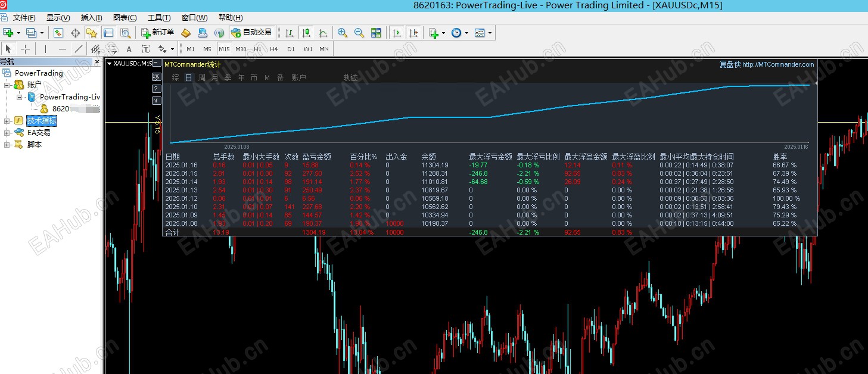Click the √ check button on the stats panel
The height and width of the screenshot is (374, 868).
[157, 101]
